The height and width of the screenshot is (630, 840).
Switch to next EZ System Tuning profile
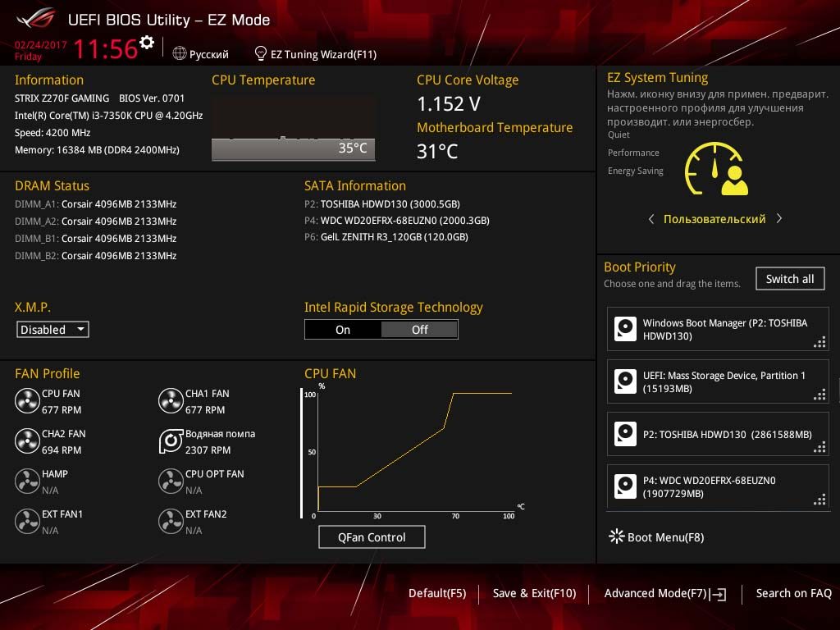pos(779,218)
